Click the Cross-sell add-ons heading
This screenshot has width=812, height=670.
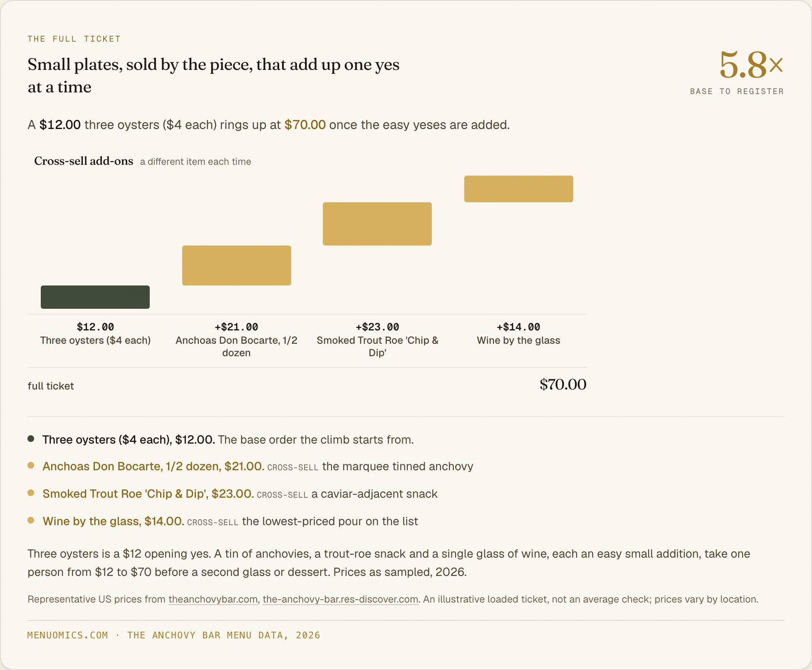[x=84, y=161]
